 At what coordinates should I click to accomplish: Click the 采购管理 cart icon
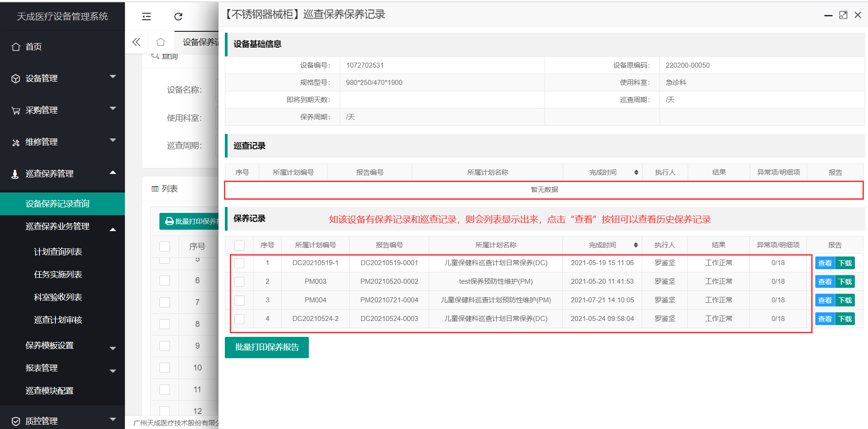coord(16,110)
